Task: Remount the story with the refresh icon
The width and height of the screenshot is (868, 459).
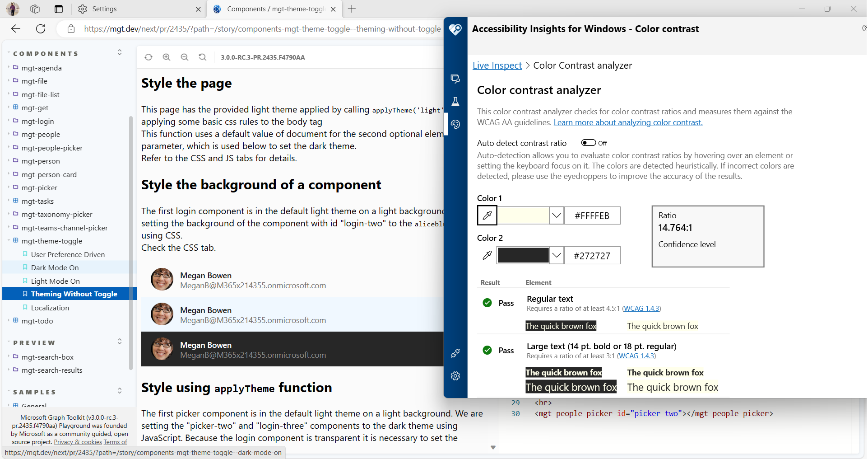Action: click(149, 57)
